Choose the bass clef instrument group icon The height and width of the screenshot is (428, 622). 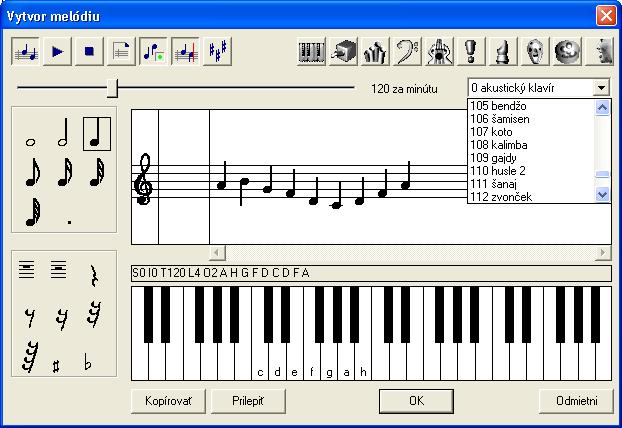coord(407,51)
